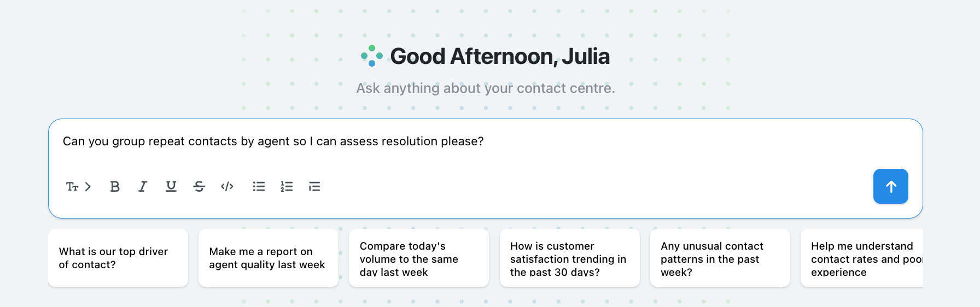980x307 pixels.
Task: Expand the text style options chevron
Action: tap(88, 186)
